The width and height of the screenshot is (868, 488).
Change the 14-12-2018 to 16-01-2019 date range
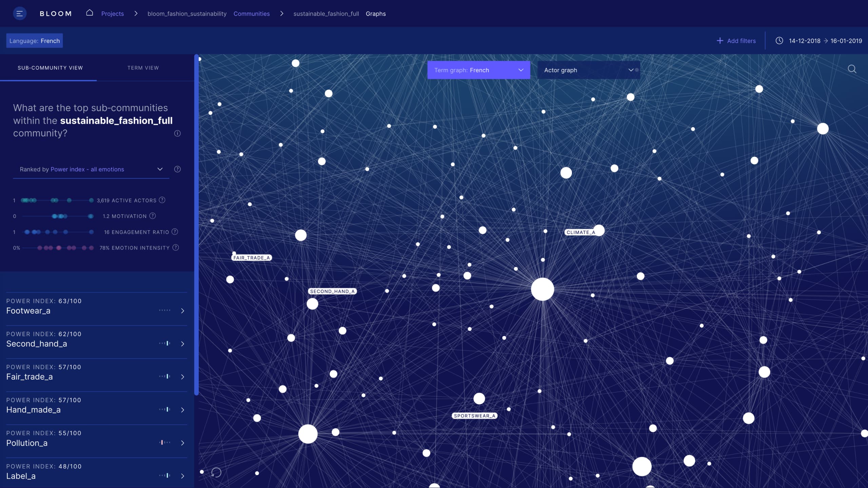[825, 41]
